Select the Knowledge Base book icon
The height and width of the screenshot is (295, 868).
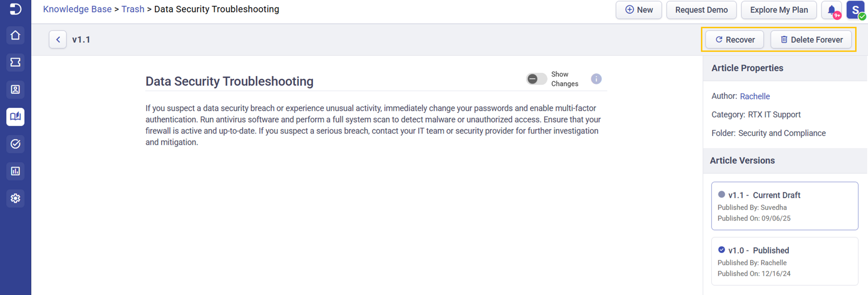(15, 117)
